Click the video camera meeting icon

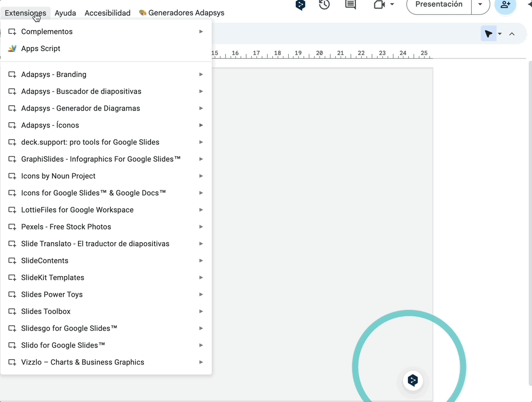(379, 5)
